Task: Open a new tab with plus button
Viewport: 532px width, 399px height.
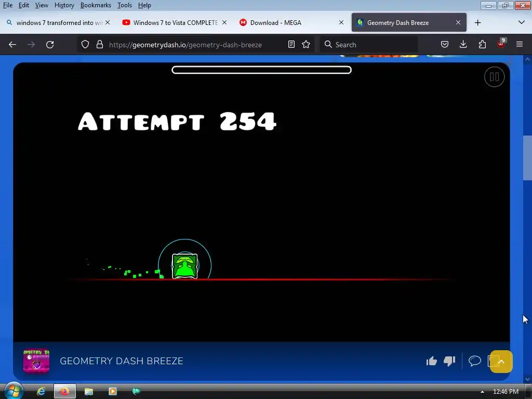Action: click(x=478, y=23)
